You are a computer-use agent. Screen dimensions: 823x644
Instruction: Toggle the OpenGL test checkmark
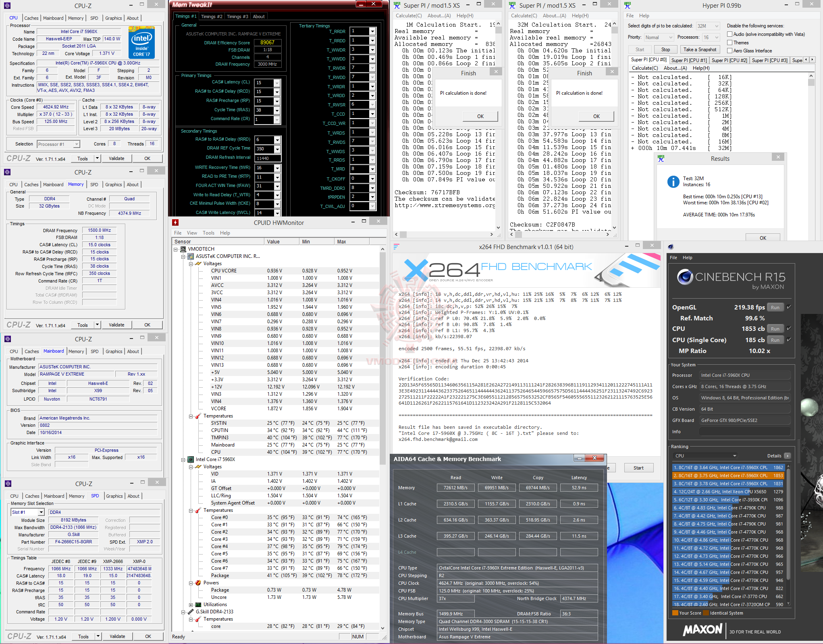coord(789,307)
